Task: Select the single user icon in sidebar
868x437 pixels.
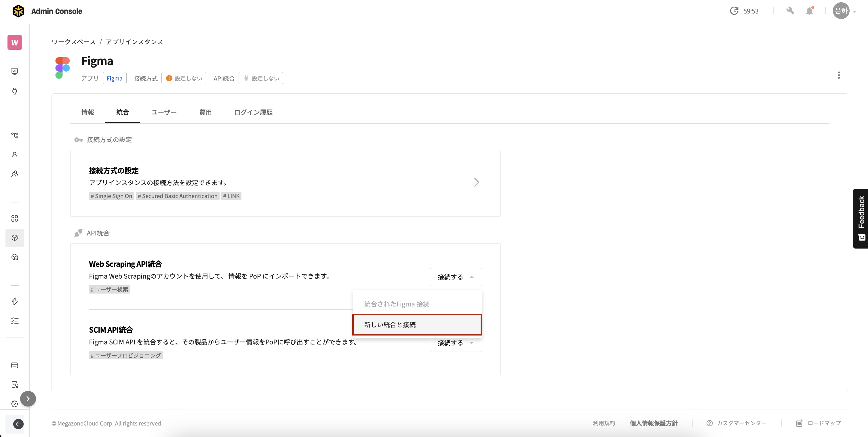Action: click(x=14, y=154)
